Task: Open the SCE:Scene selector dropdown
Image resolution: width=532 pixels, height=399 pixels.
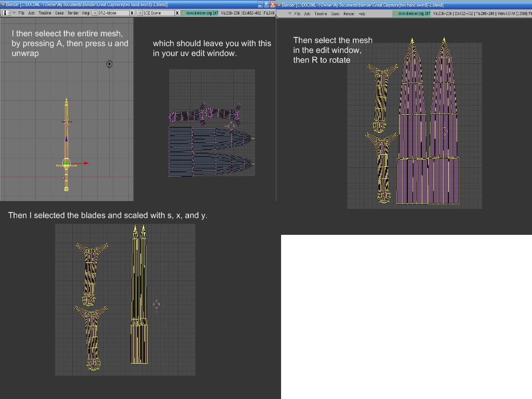Action: (156, 13)
